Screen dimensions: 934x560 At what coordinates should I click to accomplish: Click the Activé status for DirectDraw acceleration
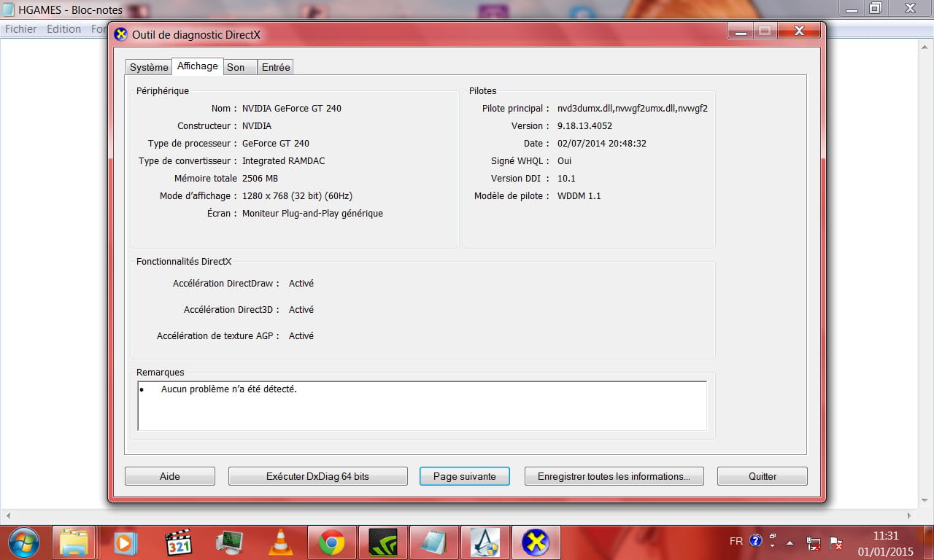pos(301,283)
